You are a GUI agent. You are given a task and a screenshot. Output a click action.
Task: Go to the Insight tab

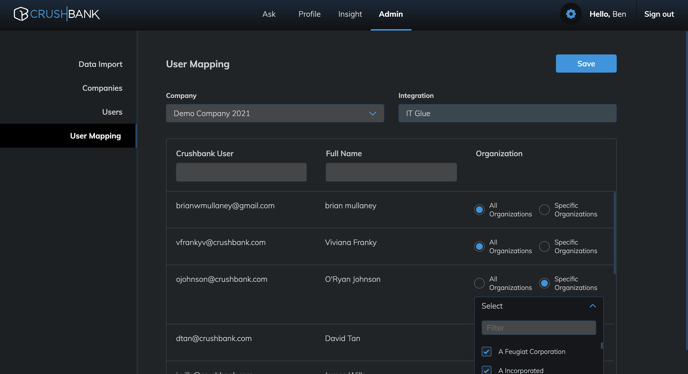click(350, 14)
